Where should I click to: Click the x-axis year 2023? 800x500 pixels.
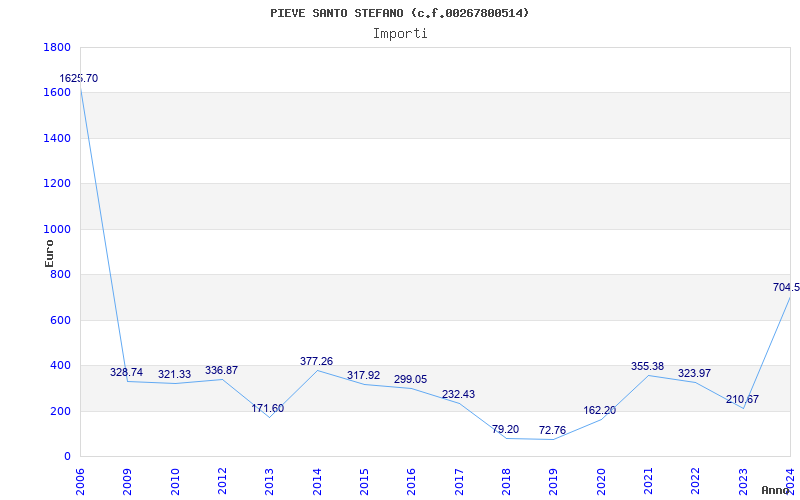pyautogui.click(x=743, y=482)
